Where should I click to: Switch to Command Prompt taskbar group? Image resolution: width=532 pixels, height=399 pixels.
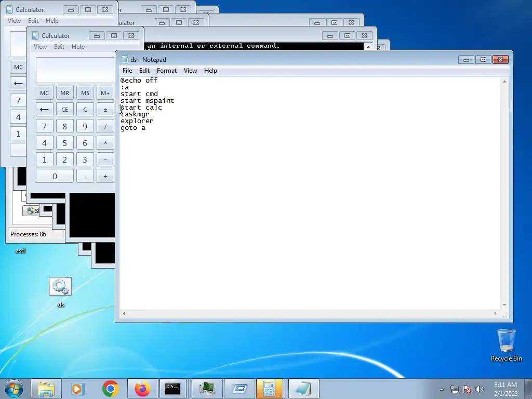tap(173, 389)
